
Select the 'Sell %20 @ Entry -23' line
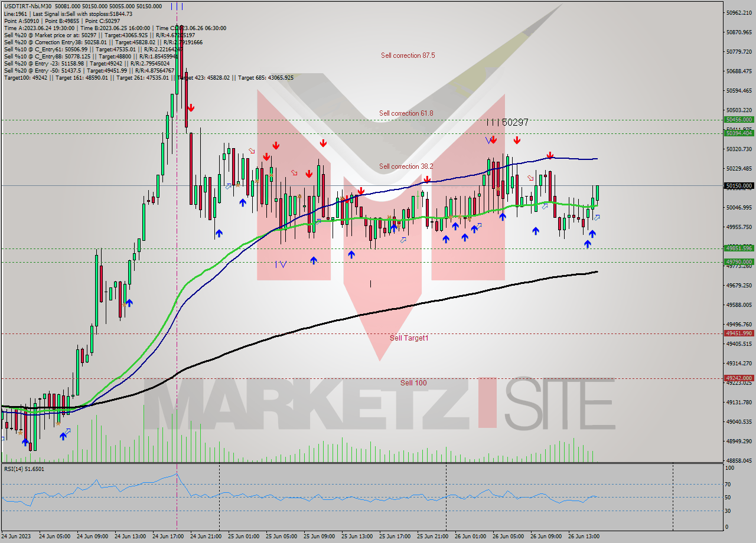click(x=87, y=63)
